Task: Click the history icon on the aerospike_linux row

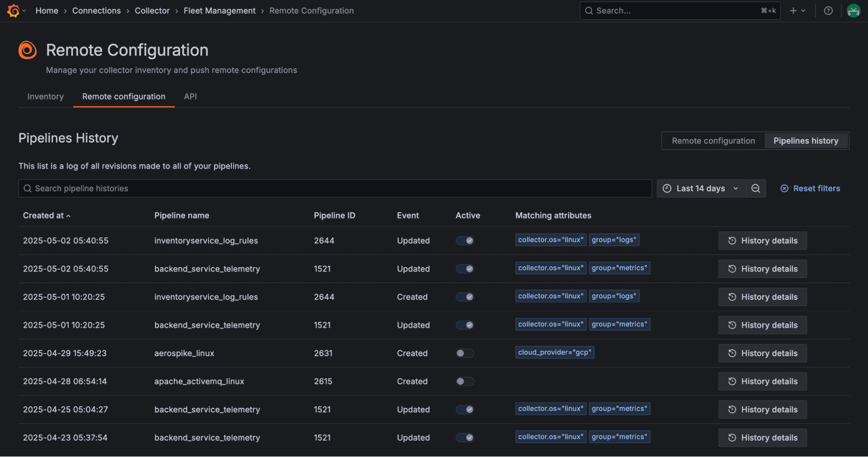Action: [x=733, y=353]
